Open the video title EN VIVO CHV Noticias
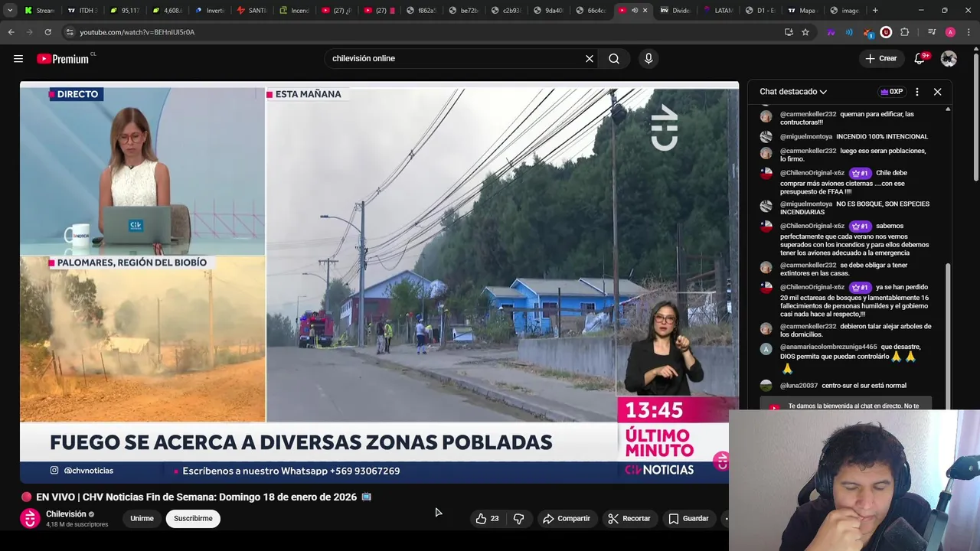 197,497
